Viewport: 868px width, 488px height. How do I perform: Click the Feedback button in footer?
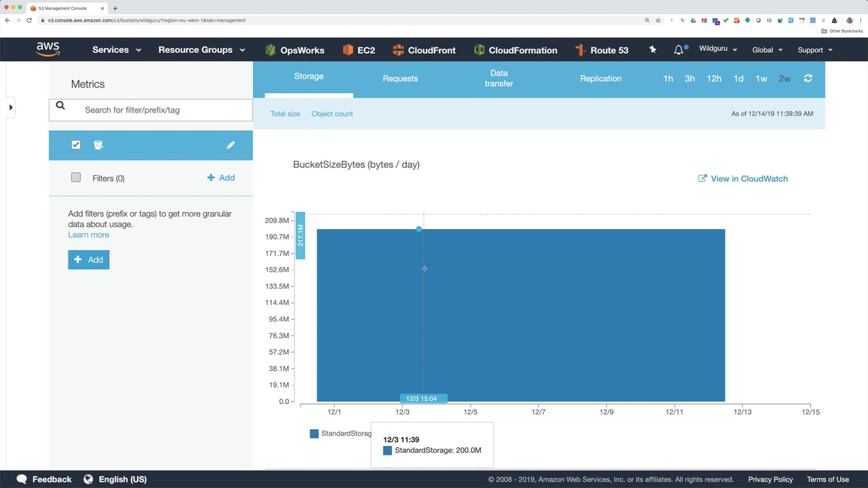tap(44, 479)
